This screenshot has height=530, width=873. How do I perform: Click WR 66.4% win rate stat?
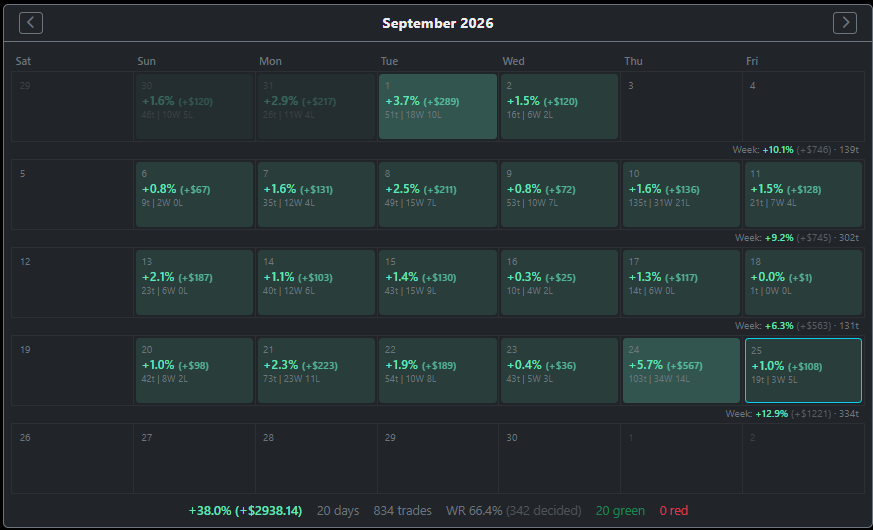tap(513, 511)
